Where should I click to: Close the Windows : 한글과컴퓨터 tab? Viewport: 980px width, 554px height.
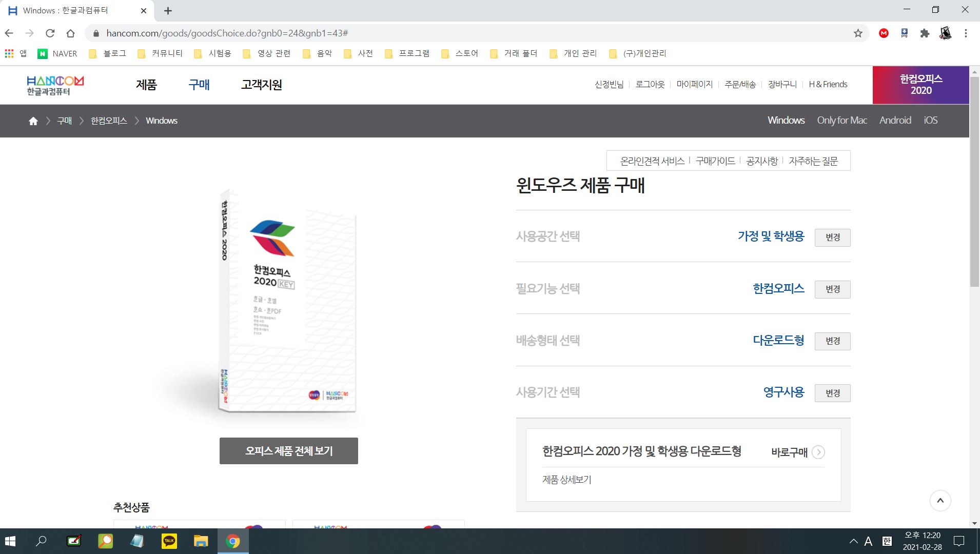(144, 10)
